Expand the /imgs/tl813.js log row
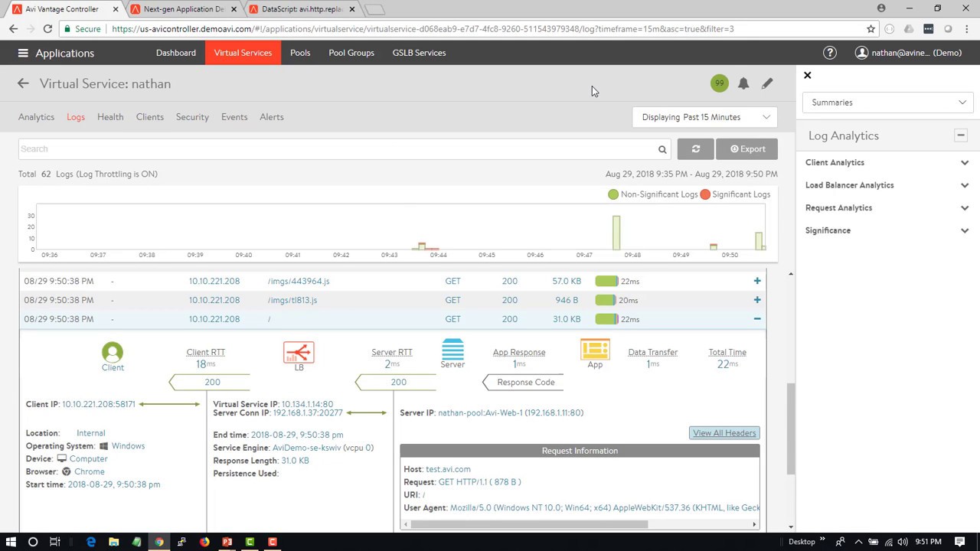The width and height of the screenshot is (980, 551). point(756,300)
